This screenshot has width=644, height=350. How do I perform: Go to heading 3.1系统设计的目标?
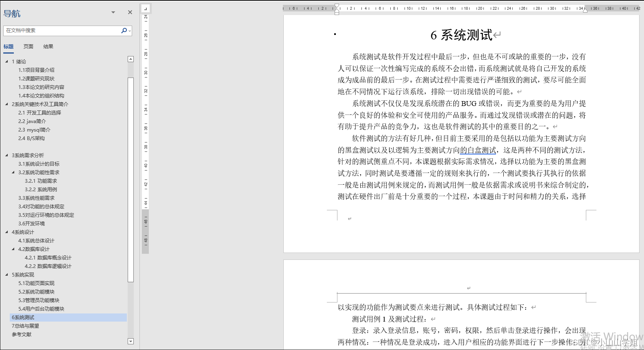coord(39,164)
